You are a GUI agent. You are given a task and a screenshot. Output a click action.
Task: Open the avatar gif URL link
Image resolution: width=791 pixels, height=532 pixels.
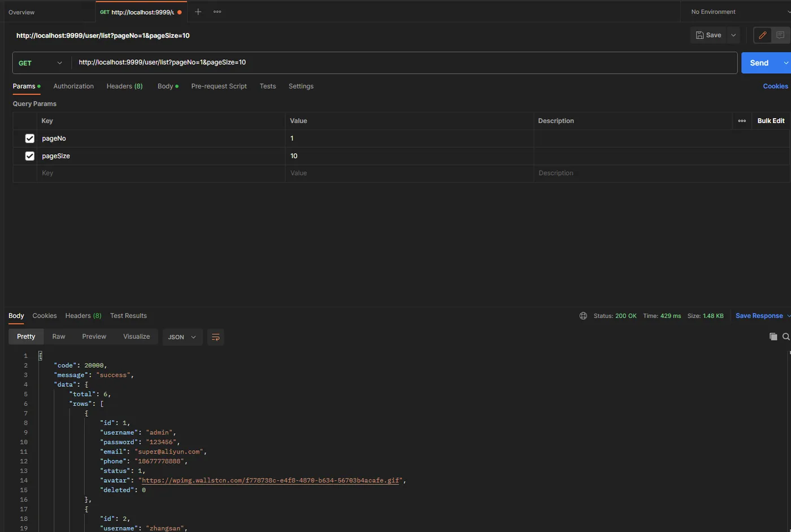271,481
